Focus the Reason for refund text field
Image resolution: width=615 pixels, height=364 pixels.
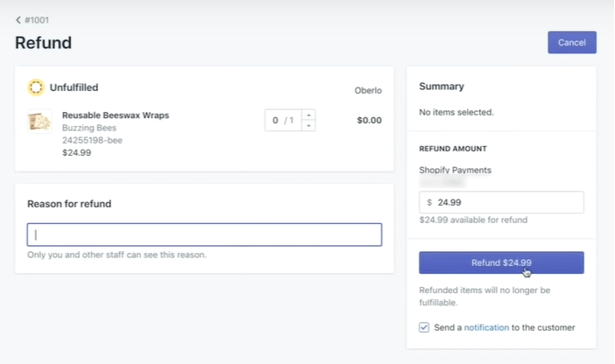click(204, 234)
